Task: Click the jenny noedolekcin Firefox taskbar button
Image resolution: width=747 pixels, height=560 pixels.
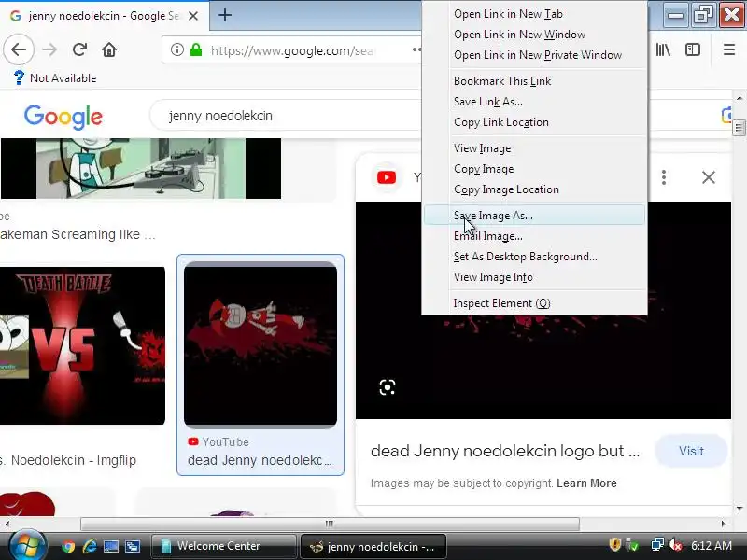Action: [373, 546]
